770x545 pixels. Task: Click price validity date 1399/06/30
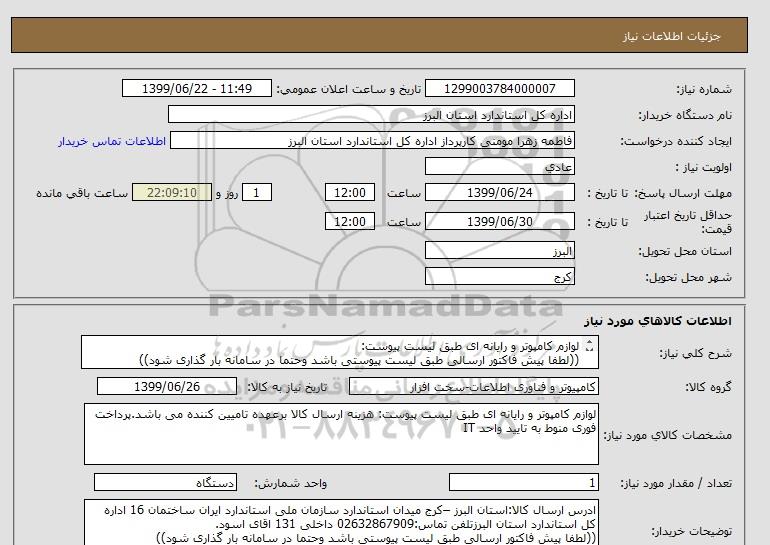coord(499,221)
